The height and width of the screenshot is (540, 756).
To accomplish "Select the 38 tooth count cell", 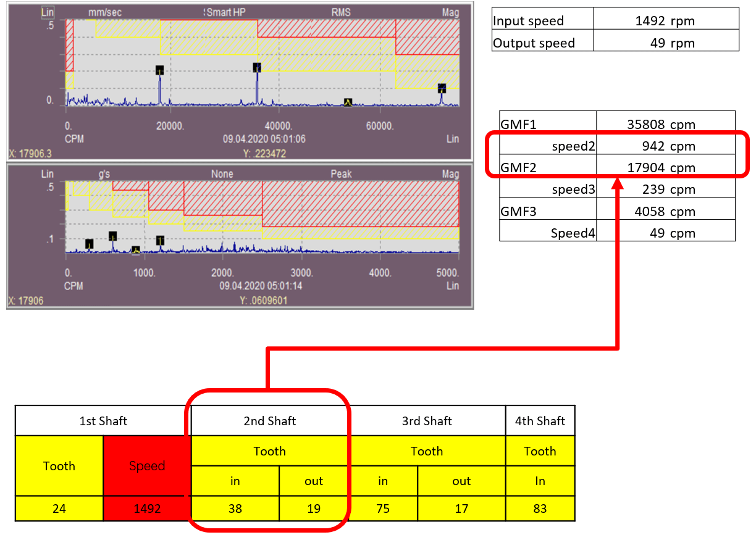I will 235,509.
